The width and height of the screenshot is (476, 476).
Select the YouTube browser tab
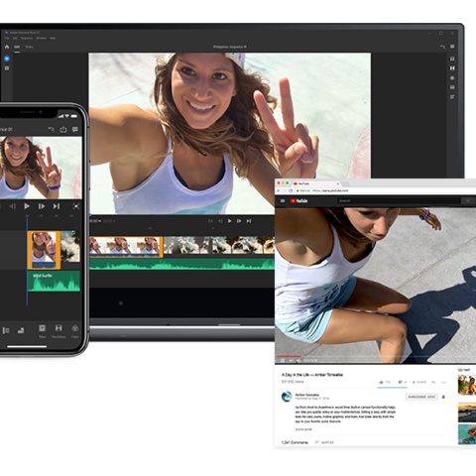point(315,183)
